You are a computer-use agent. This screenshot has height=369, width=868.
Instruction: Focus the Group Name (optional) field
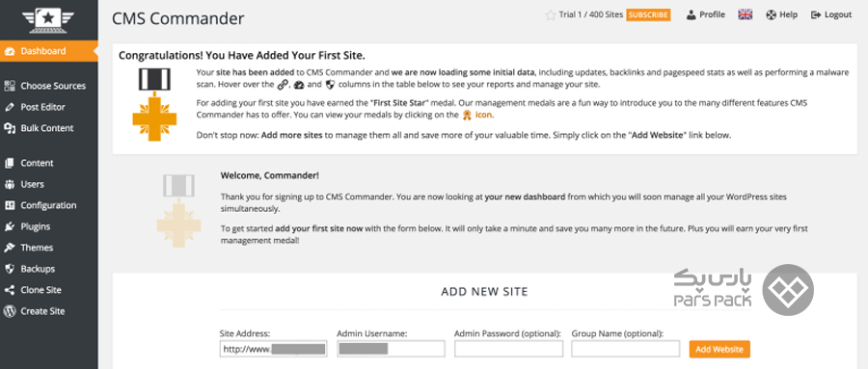click(x=626, y=349)
